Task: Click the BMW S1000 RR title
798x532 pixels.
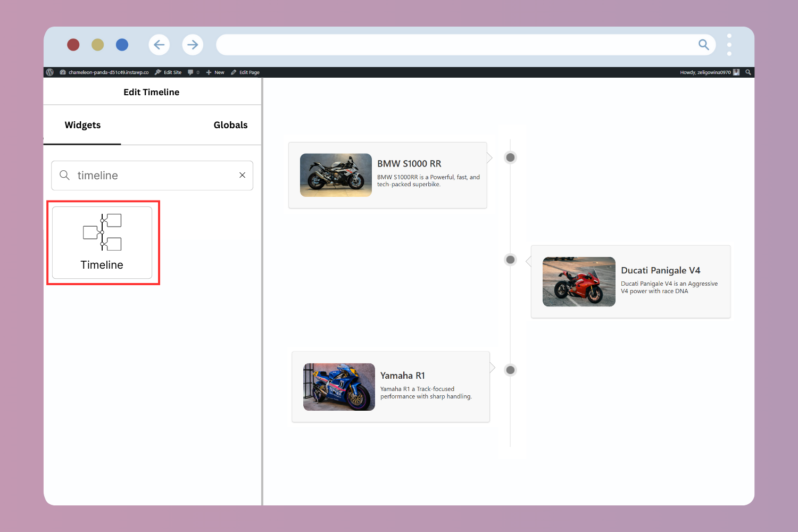Action: pos(409,164)
